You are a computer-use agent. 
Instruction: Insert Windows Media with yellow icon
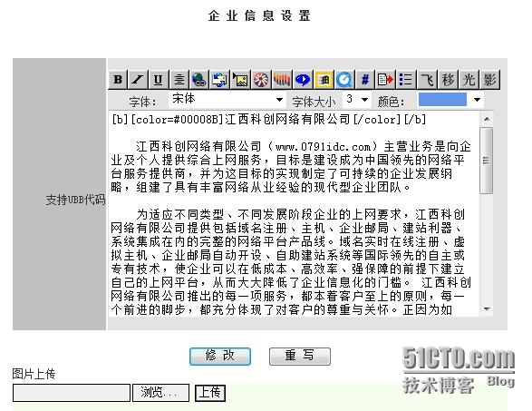click(324, 80)
